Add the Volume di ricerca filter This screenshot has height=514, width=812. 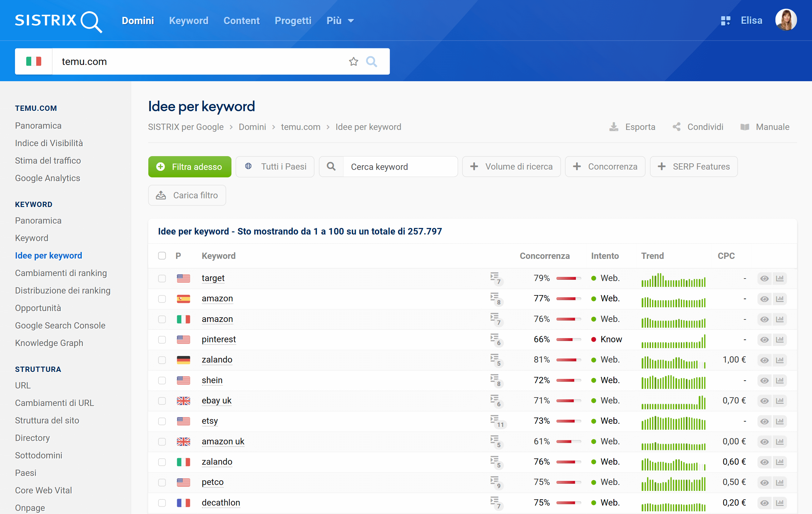(x=512, y=167)
